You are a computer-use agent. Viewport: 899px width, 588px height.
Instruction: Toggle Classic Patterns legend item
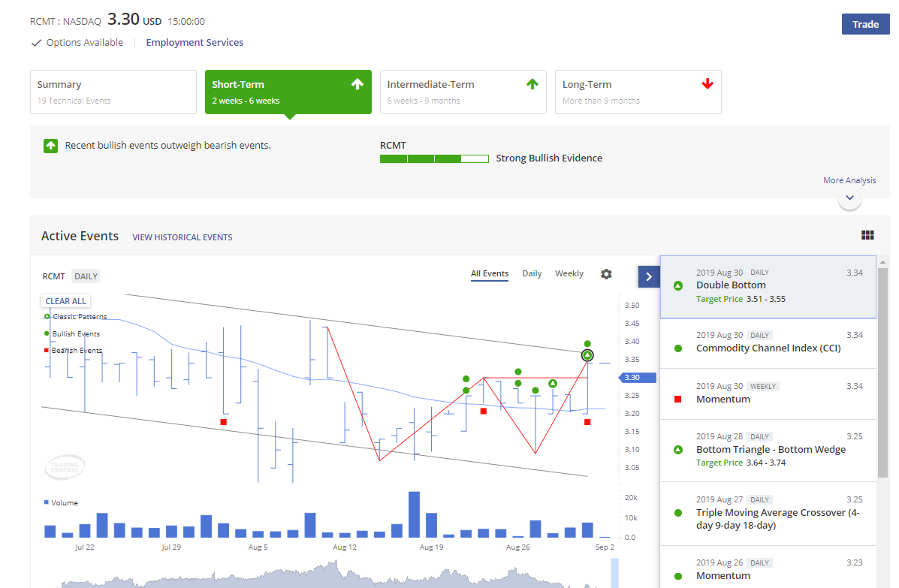click(x=76, y=316)
